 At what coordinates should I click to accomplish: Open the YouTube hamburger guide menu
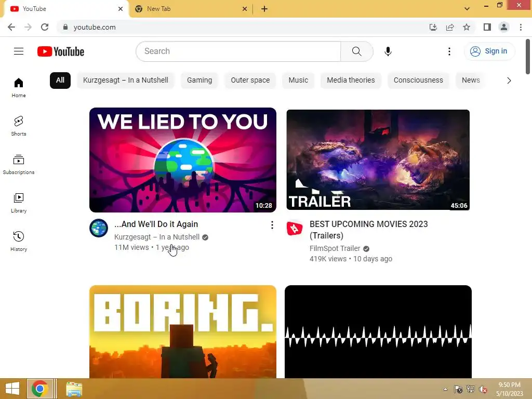tap(19, 51)
